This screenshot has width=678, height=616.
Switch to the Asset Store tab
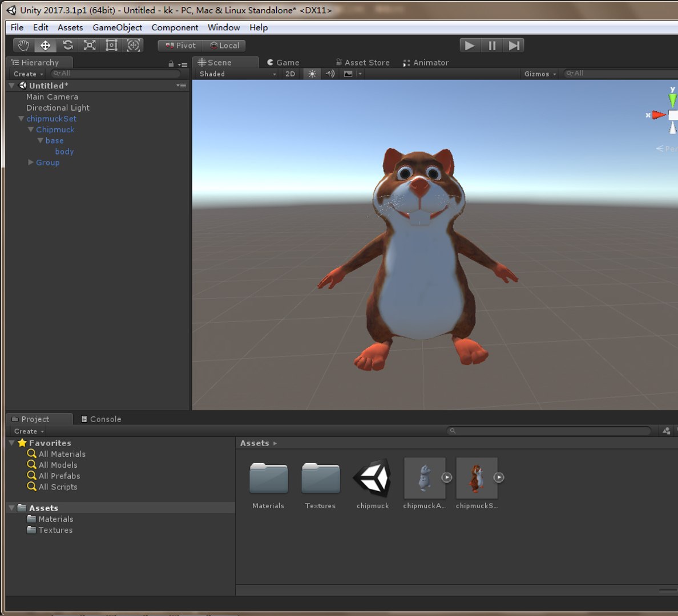(363, 63)
